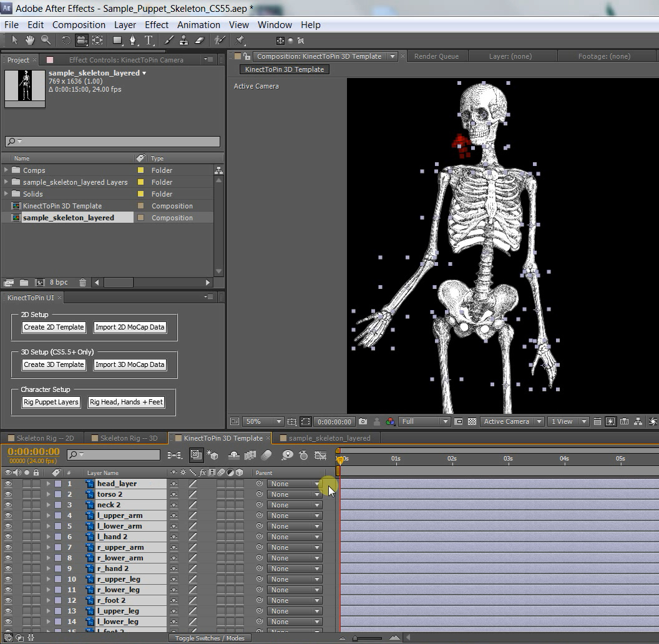This screenshot has height=644, width=659.
Task: Select the Puppet Pin tool
Action: click(x=240, y=41)
